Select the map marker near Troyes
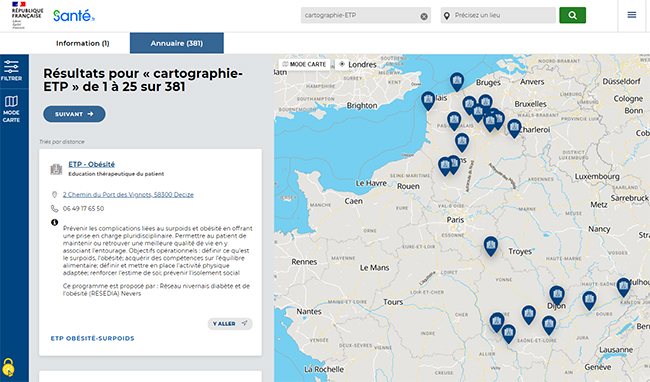Viewport: 650px width, 382px height. (x=491, y=245)
